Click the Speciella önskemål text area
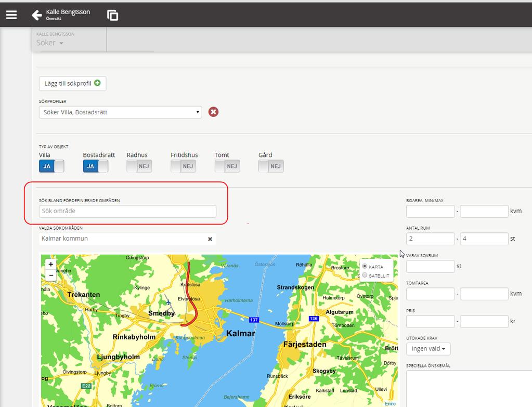The height and width of the screenshot is (407, 532). [x=469, y=389]
